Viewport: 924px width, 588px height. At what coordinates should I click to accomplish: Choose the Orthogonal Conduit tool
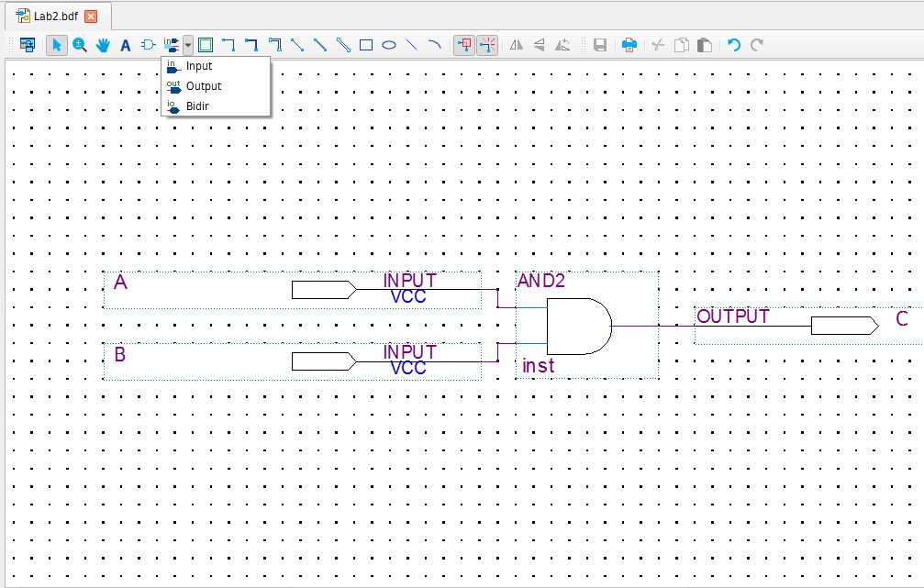(x=274, y=45)
